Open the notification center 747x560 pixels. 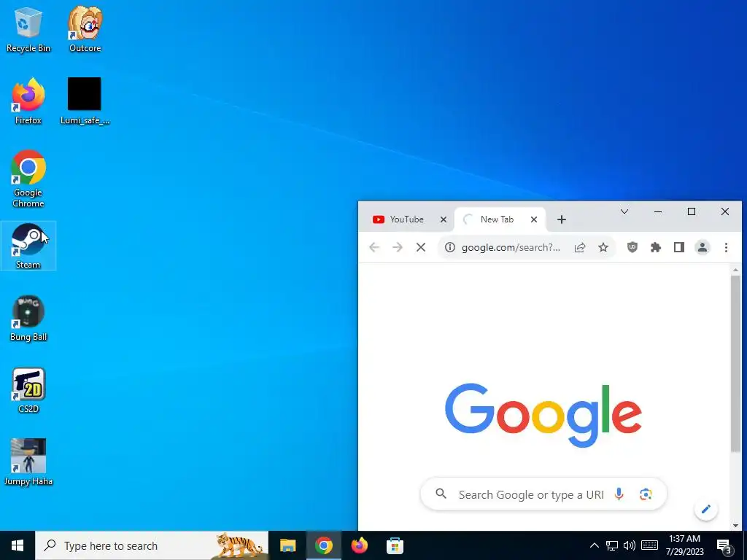[724, 545]
